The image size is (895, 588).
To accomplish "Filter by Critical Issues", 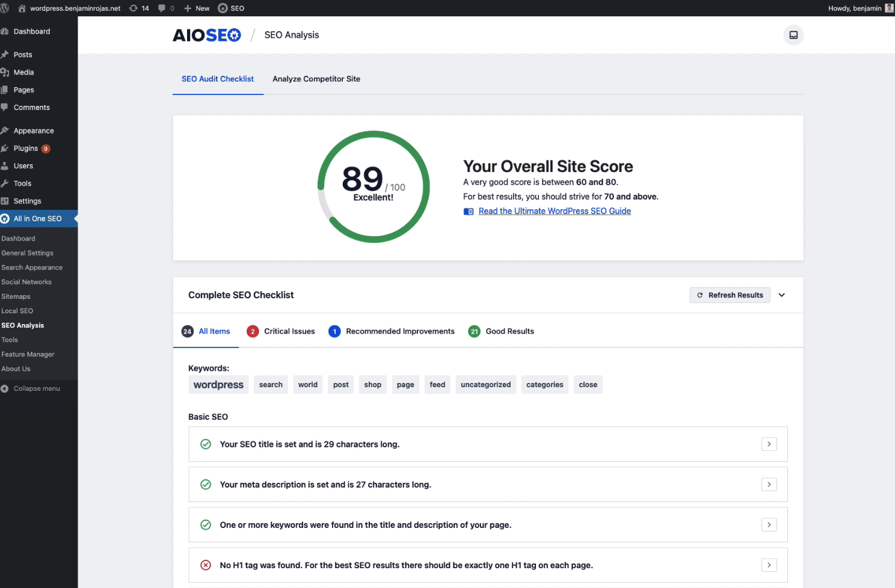I will [x=281, y=331].
